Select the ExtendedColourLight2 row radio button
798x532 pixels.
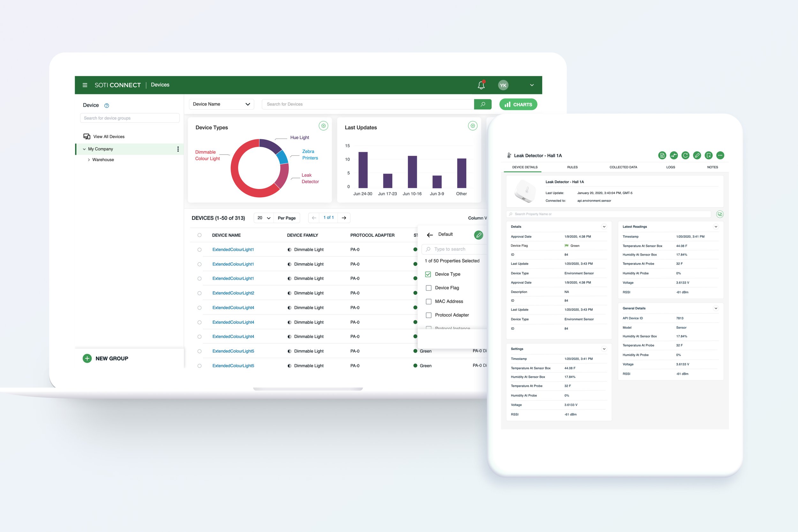pos(199,293)
